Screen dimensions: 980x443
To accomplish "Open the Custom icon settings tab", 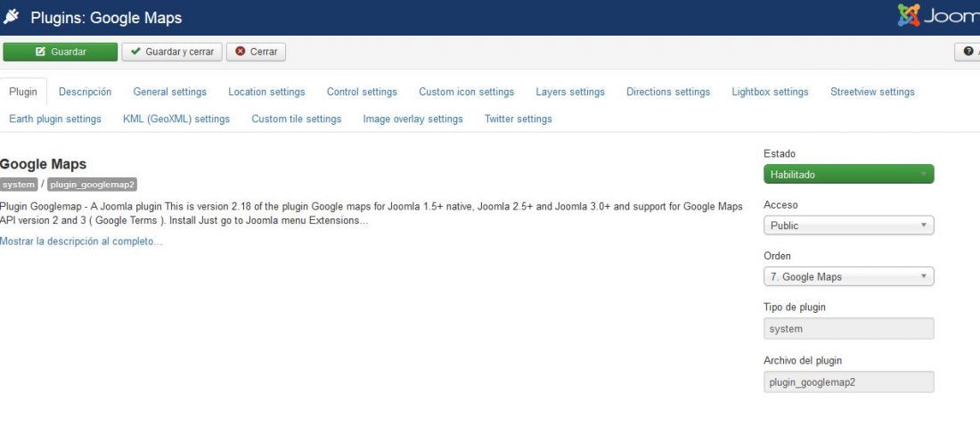I will (466, 92).
